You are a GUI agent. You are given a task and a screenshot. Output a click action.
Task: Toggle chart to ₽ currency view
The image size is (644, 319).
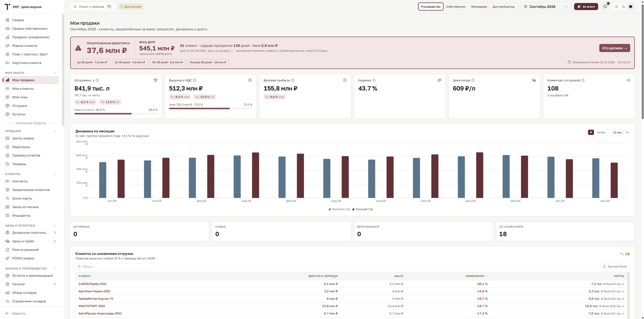[x=591, y=132]
